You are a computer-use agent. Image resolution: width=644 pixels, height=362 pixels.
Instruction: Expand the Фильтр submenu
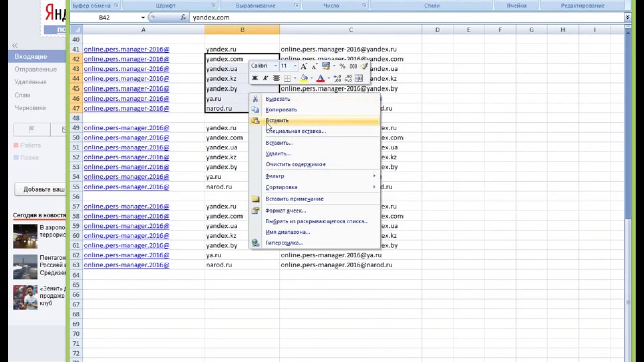(314, 176)
